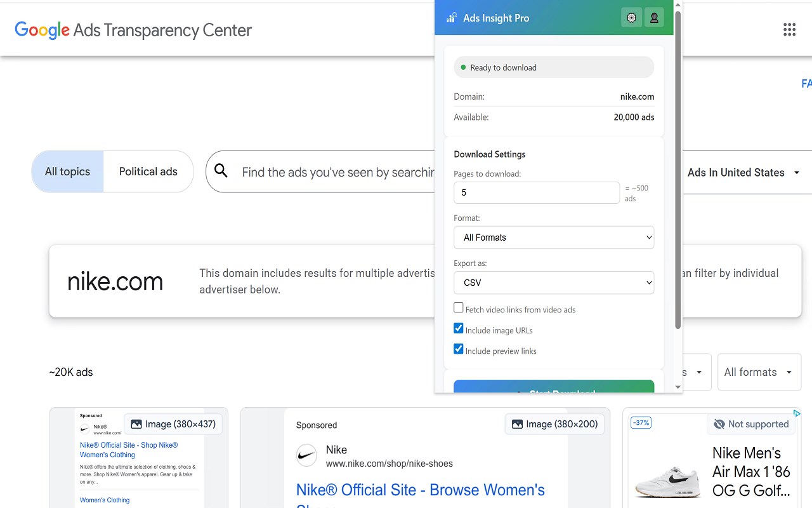Open the Google Ads Transparency Center home link
Screen dimensions: 812x508
[133, 30]
